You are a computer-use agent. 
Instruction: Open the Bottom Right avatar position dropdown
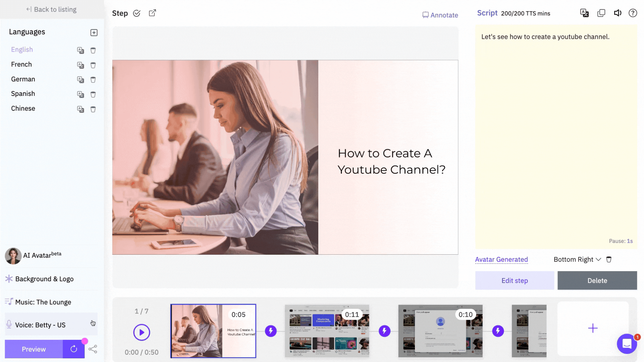577,259
